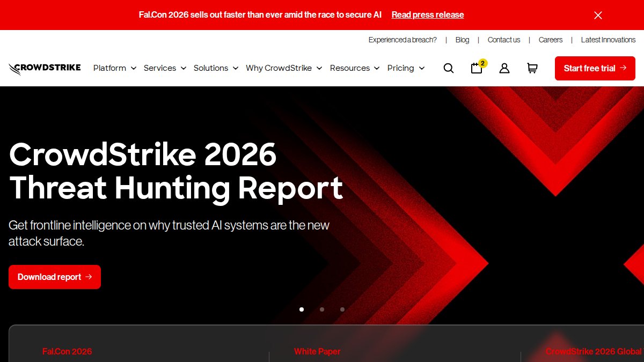The height and width of the screenshot is (362, 644).
Task: Expand the Solutions menu
Action: point(216,68)
